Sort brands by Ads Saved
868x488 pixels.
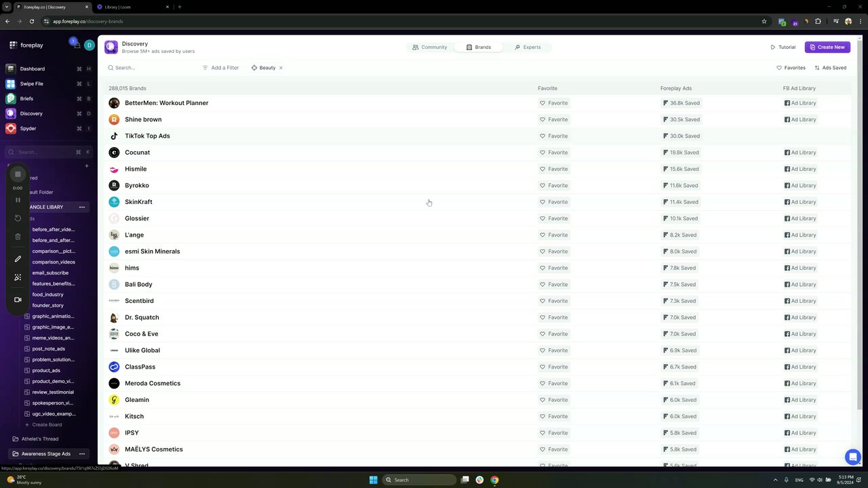pyautogui.click(x=830, y=68)
